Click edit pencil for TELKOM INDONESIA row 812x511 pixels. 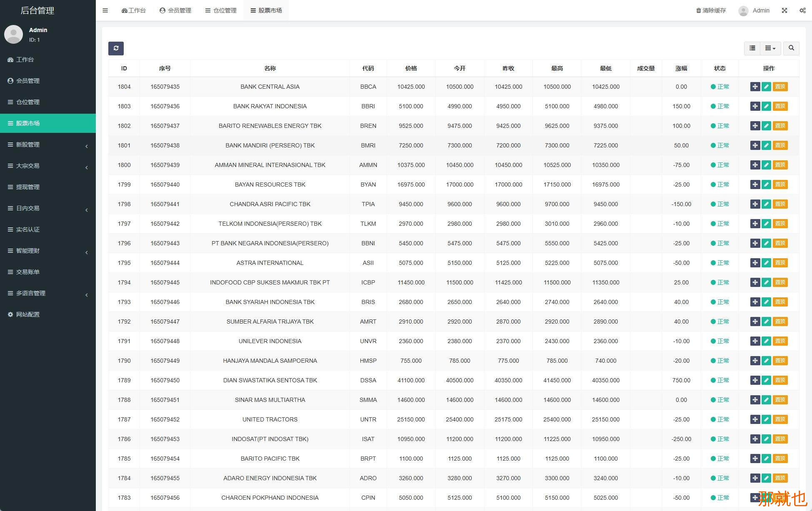(x=766, y=224)
